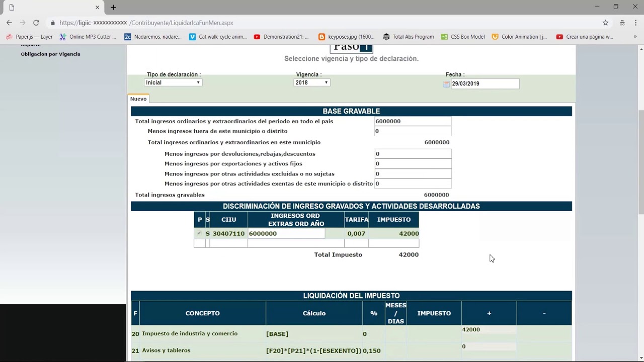Open the keyposes.jpg bookmark
Viewport: 644px width, 362px height.
[x=347, y=37]
